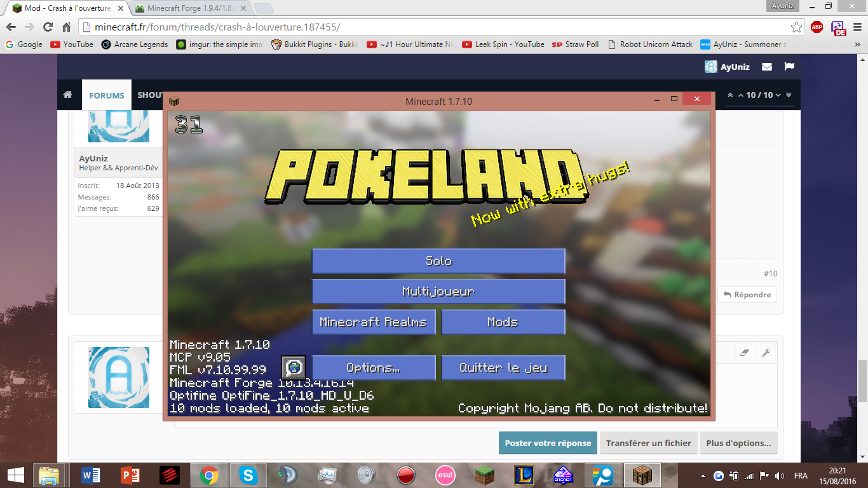Open Skype from the taskbar

coord(248,475)
